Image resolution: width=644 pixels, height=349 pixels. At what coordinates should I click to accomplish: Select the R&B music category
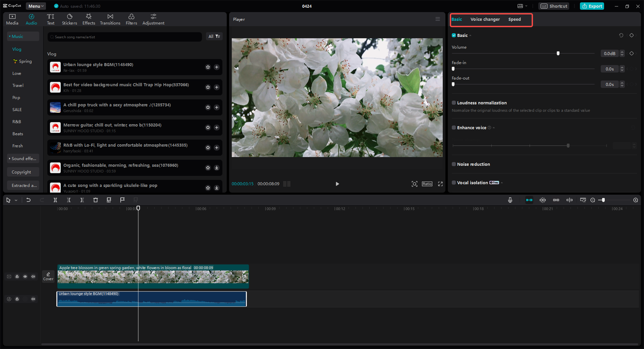click(x=17, y=122)
